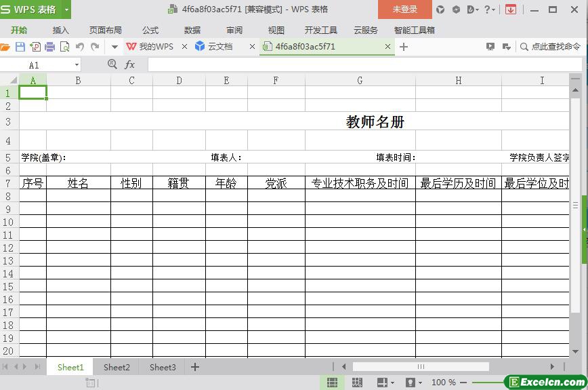Open the 公式 ribbon tab

click(150, 30)
